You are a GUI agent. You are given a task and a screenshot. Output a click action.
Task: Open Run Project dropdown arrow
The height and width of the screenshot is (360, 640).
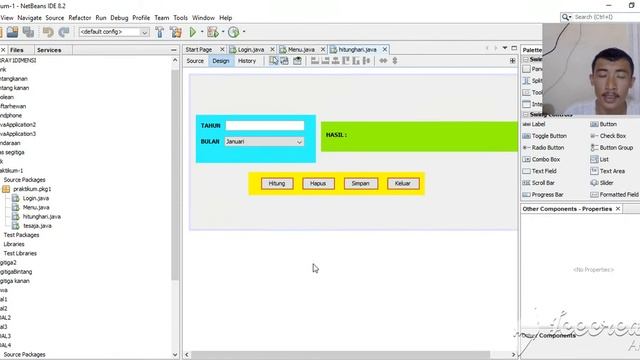[x=202, y=32]
